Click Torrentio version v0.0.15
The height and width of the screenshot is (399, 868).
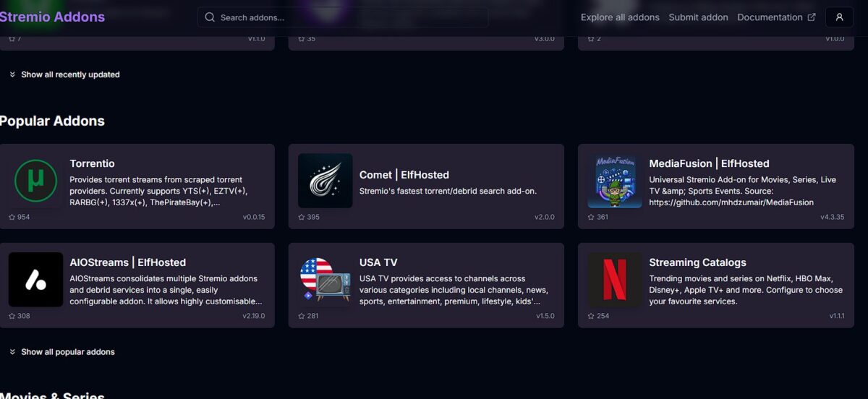point(254,217)
